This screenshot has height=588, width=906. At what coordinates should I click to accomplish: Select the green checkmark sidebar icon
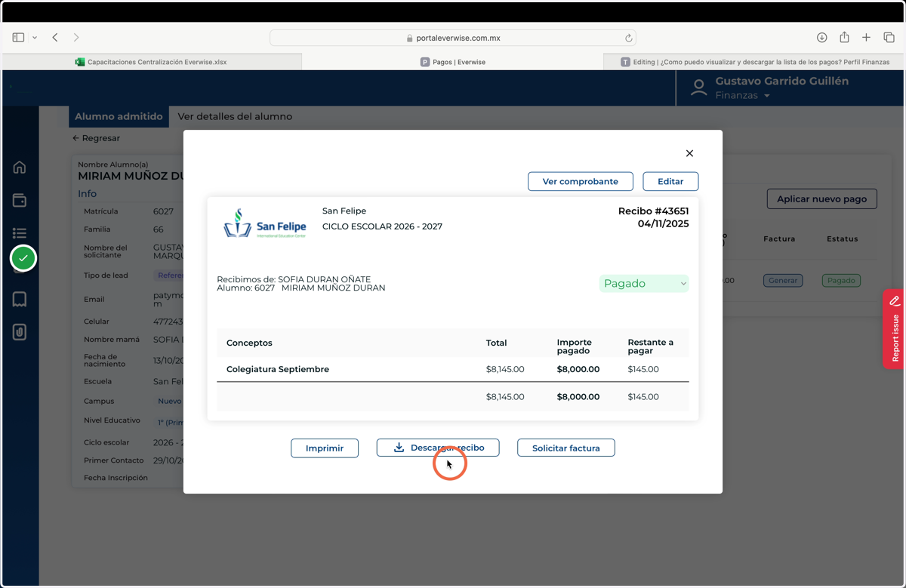[23, 258]
